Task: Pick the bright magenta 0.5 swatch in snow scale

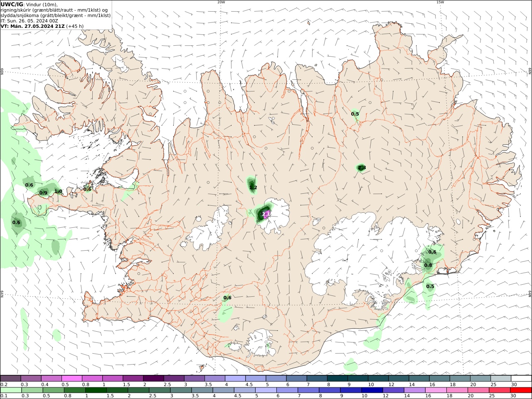Action: pos(71,378)
